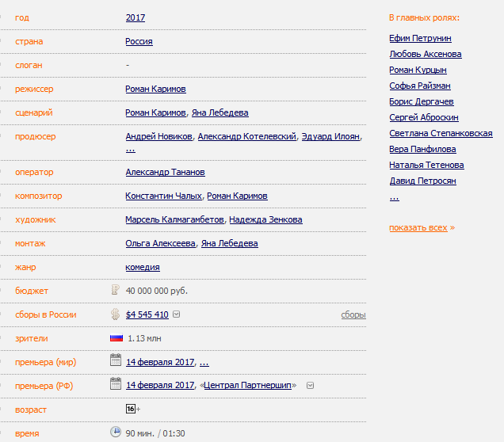504x442 pixels.
Task: Click the calendar icon for премьера (РФ)
Action: [115, 385]
